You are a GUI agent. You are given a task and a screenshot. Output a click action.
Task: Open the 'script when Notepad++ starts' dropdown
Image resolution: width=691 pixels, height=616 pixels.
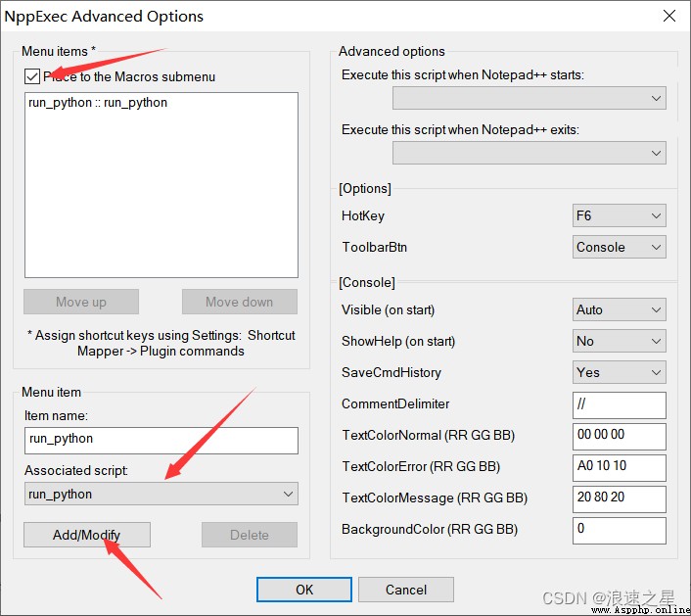530,98
